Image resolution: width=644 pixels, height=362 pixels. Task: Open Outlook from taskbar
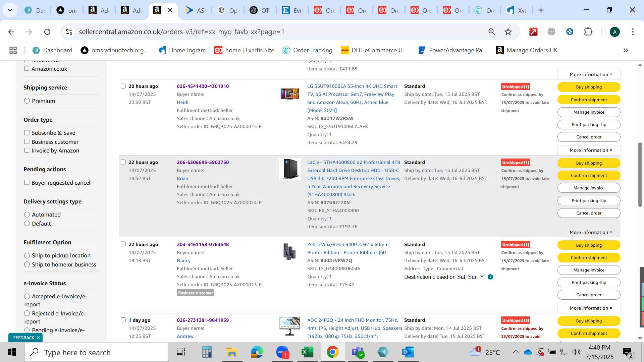coord(408,352)
